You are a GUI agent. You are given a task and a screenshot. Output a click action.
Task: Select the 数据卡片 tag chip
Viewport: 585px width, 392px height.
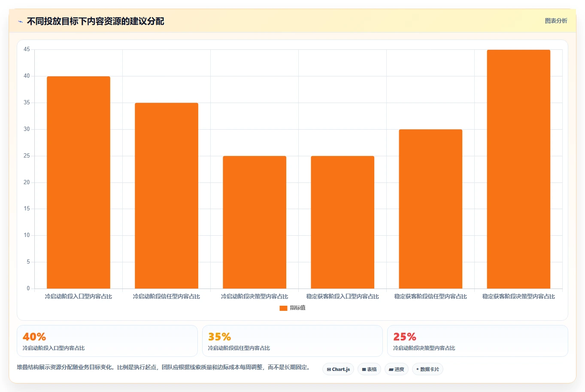coord(427,369)
